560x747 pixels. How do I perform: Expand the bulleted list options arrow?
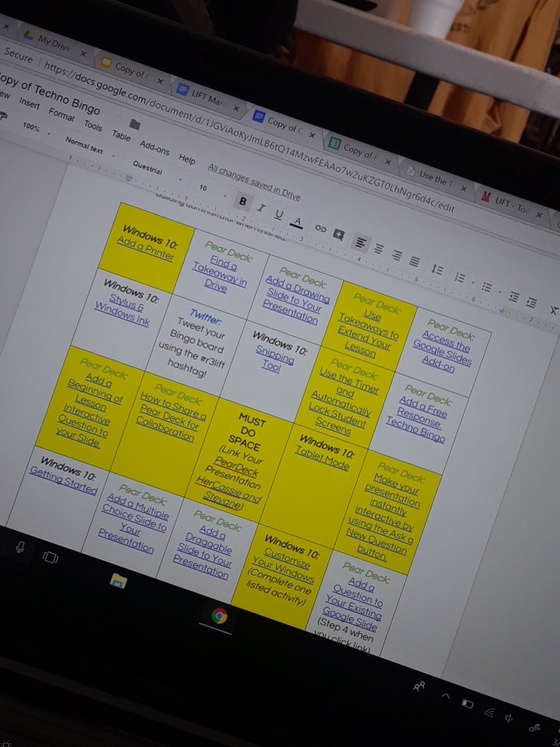point(500,292)
